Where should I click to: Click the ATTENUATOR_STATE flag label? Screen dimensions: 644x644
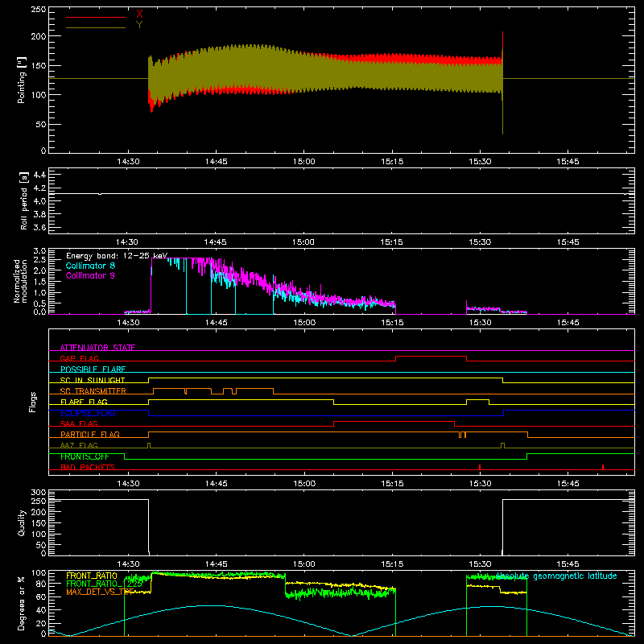tap(97, 348)
